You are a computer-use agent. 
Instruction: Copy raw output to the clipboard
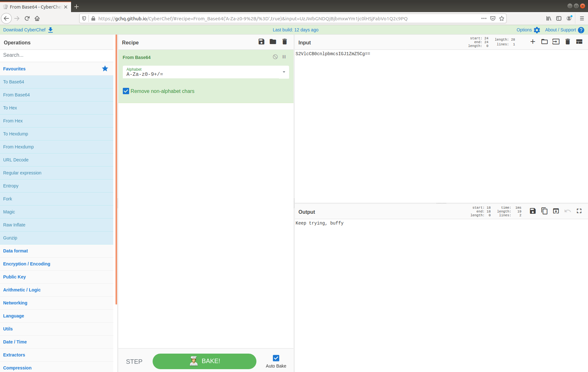(x=544, y=211)
